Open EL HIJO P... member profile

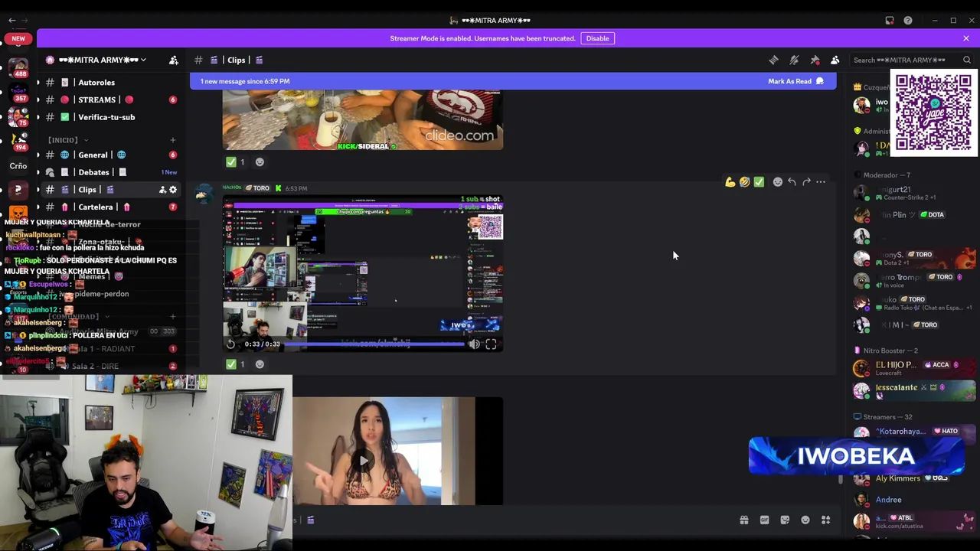(914, 368)
